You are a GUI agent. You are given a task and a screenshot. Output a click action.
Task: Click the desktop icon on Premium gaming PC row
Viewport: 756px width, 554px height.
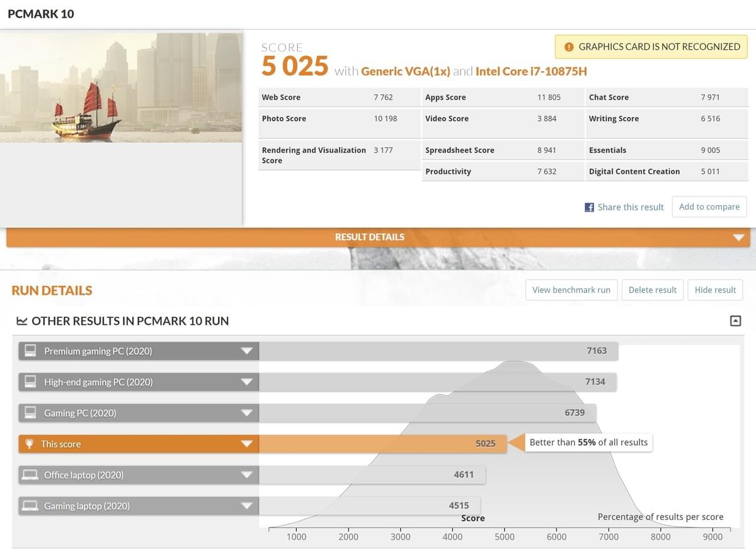point(30,351)
